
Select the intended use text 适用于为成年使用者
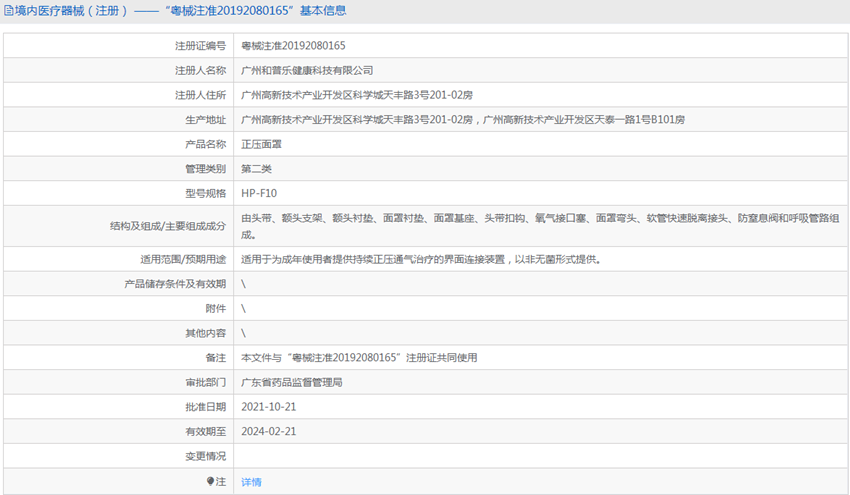pos(421,259)
